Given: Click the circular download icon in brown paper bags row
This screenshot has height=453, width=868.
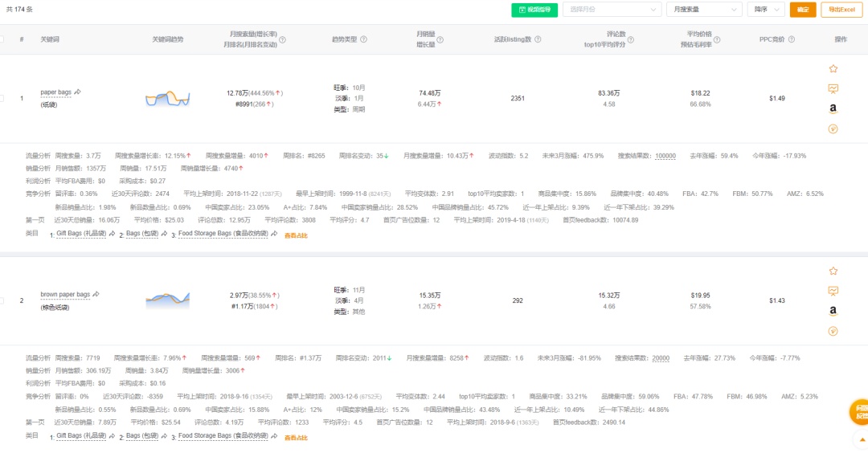Looking at the screenshot, I should [833, 331].
